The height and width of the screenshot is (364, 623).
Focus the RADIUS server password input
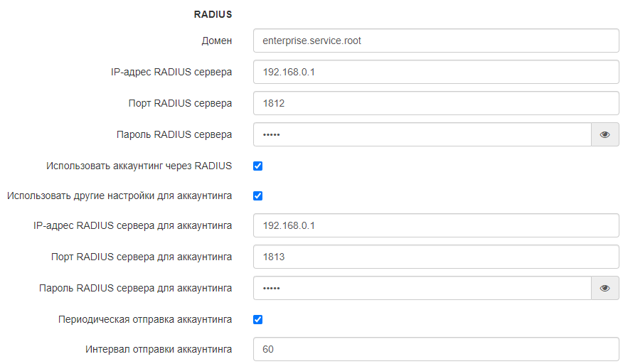click(x=422, y=134)
